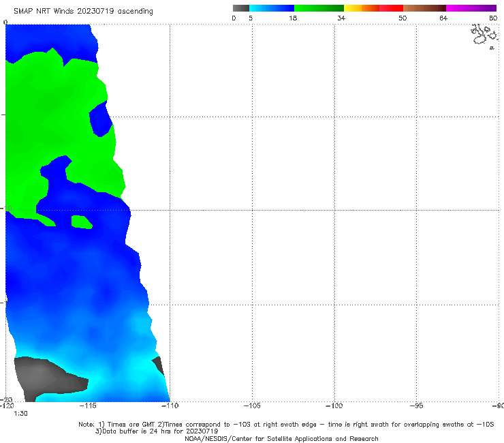Click the latitude label "-10"
504x443 pixels.
[x=6, y=208]
